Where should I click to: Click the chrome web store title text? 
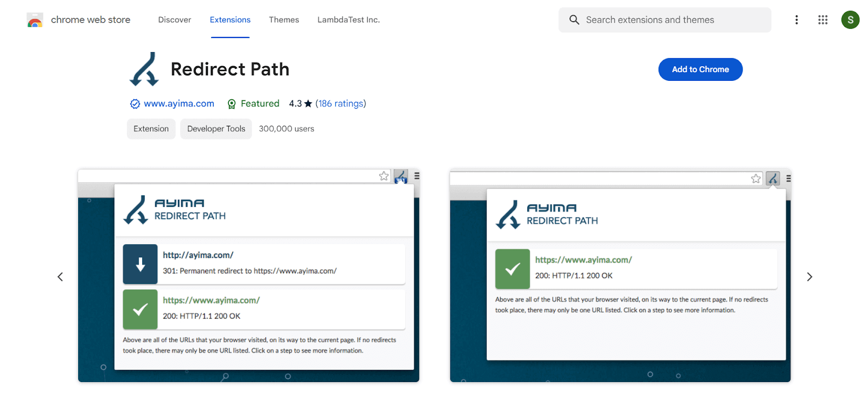click(x=91, y=20)
